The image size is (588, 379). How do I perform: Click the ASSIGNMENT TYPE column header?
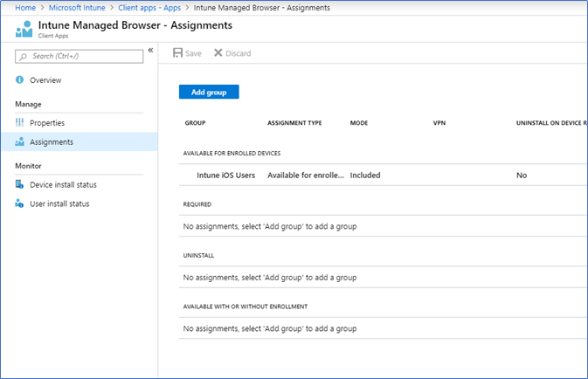click(x=294, y=123)
